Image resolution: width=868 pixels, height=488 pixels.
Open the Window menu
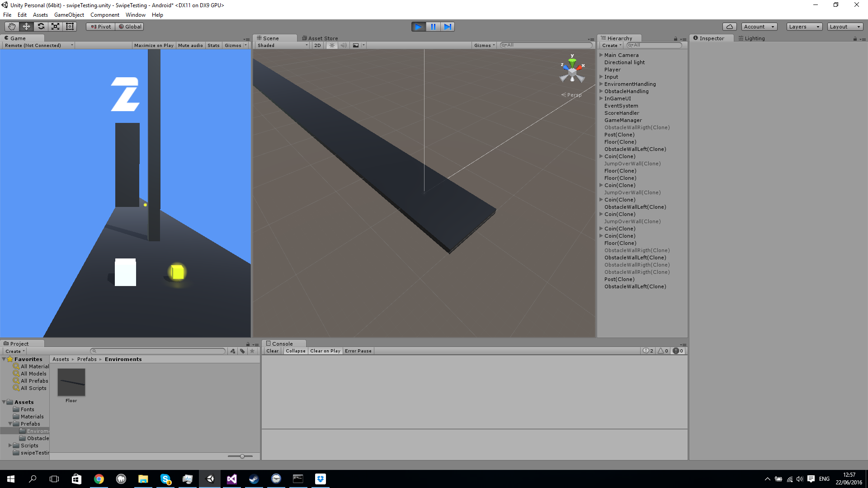point(135,15)
